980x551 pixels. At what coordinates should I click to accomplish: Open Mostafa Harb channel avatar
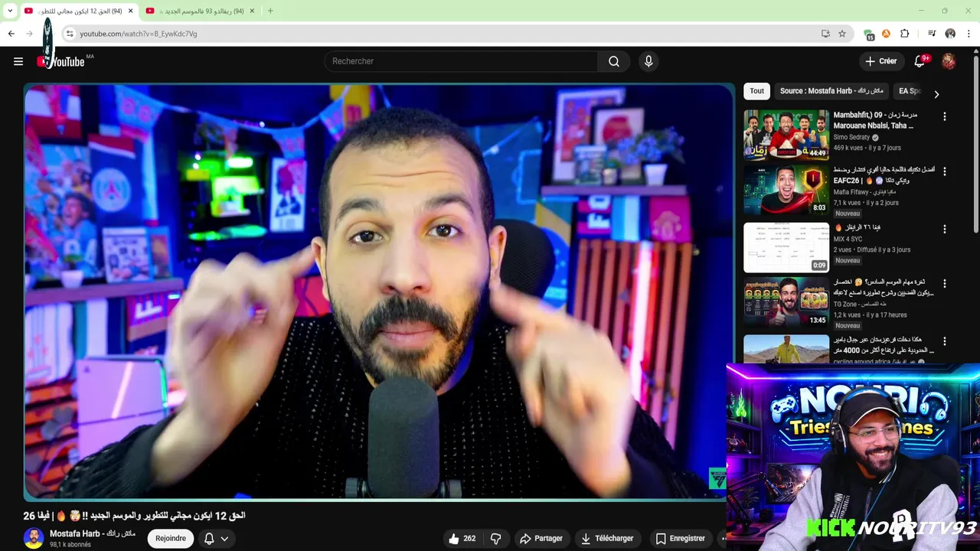(33, 538)
